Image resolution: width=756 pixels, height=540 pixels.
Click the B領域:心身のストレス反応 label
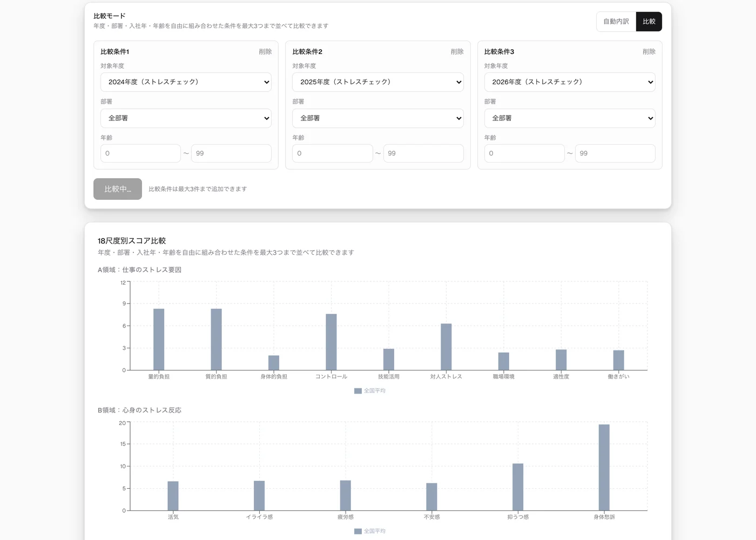139,410
